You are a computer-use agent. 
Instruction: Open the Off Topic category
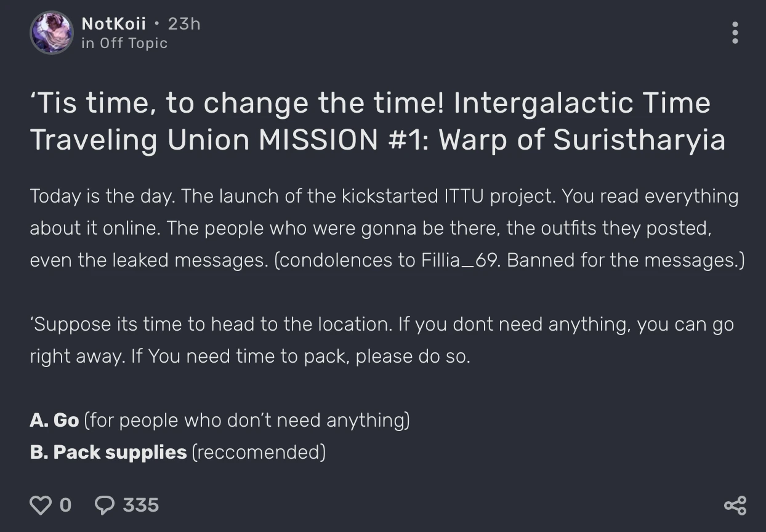pos(134,43)
